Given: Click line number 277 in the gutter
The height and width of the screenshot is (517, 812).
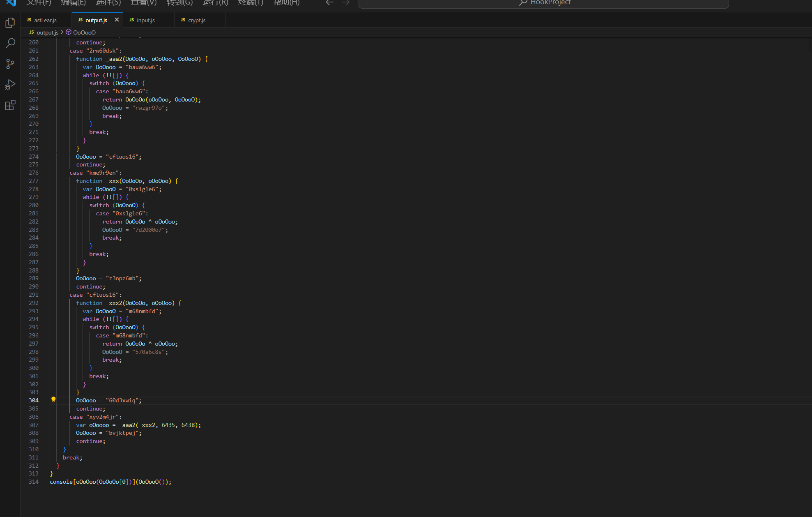Looking at the screenshot, I should coord(34,181).
